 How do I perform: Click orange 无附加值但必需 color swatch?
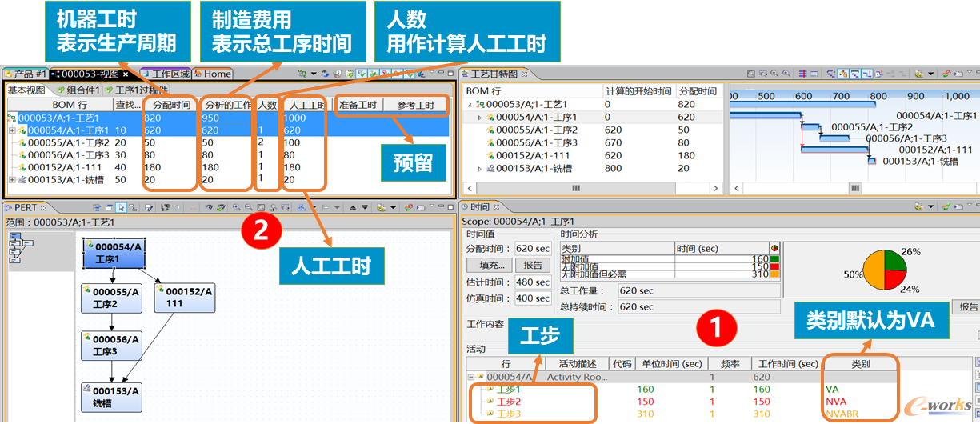[x=774, y=274]
